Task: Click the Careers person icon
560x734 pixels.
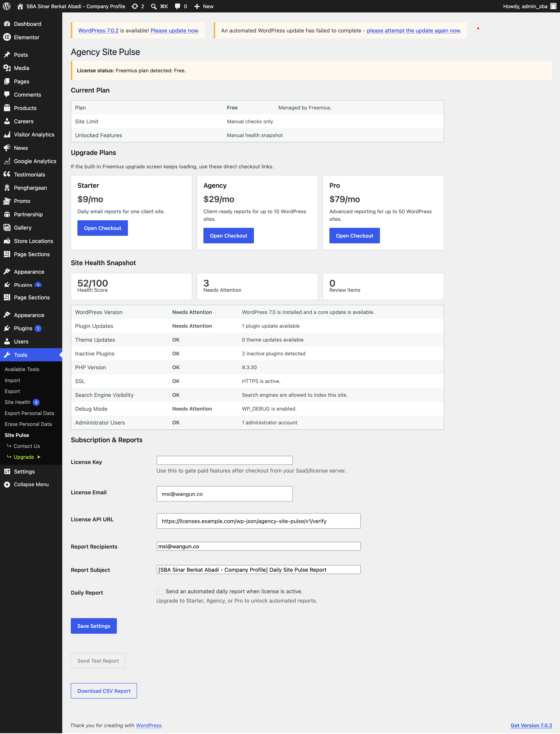Action: tap(7, 121)
